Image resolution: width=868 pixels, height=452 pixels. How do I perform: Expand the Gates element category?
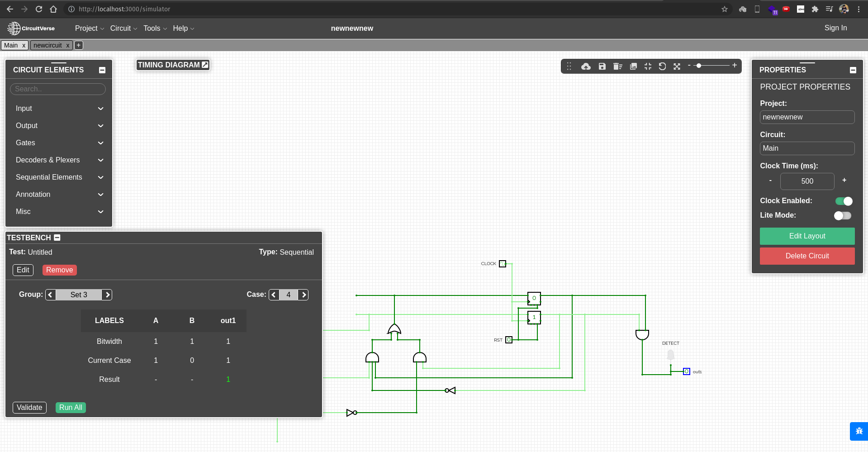59,143
